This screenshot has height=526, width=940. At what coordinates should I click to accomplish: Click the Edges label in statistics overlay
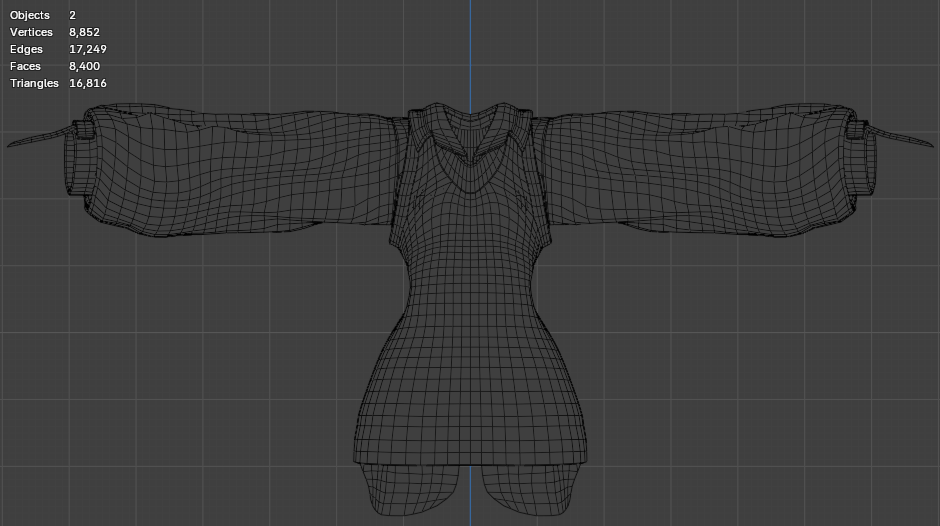[x=26, y=49]
